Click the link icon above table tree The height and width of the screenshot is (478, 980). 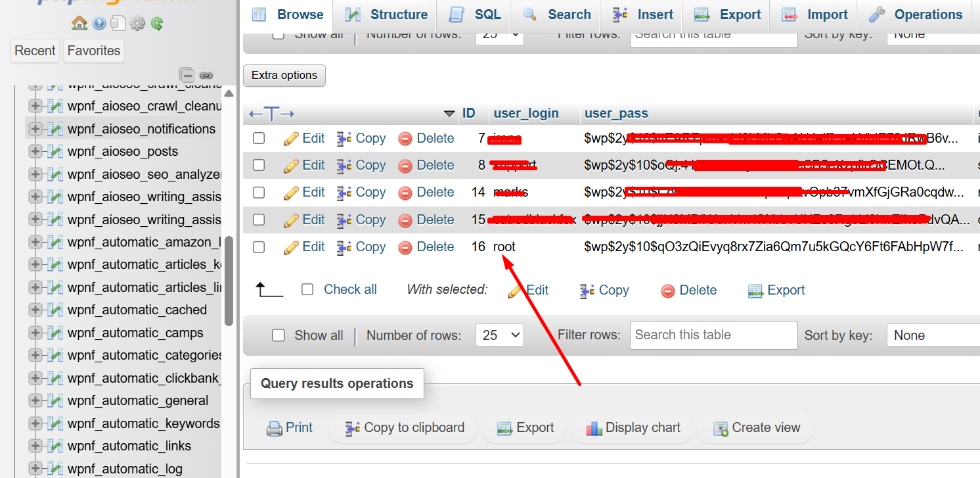206,75
